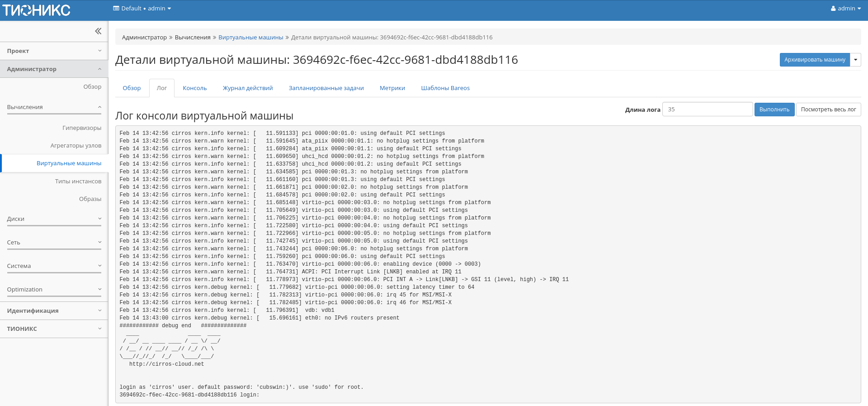The height and width of the screenshot is (406, 868).
Task: Expand the Проект sidebar section
Action: click(x=54, y=51)
